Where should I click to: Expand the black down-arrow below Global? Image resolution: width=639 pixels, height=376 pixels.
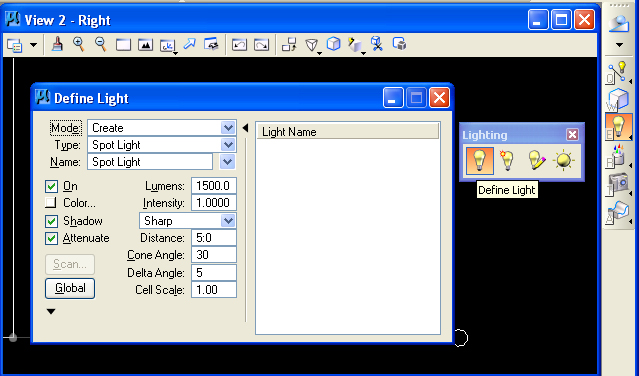tap(51, 312)
